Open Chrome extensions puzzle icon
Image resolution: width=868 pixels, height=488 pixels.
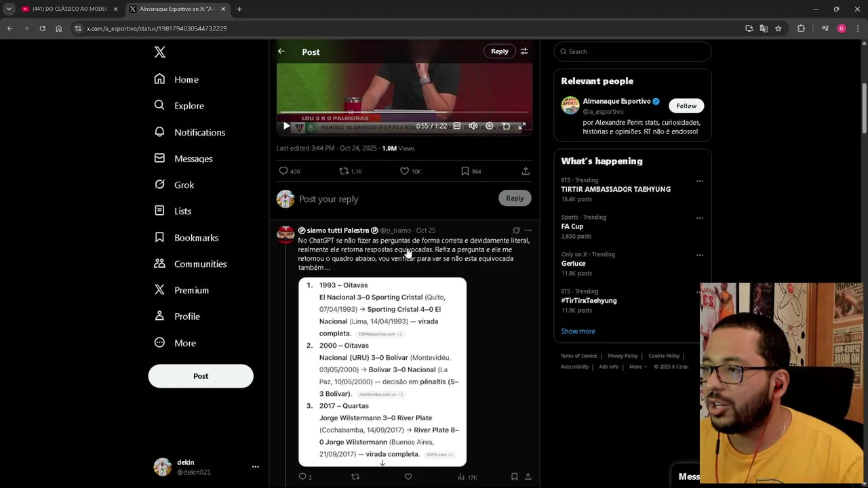click(801, 28)
